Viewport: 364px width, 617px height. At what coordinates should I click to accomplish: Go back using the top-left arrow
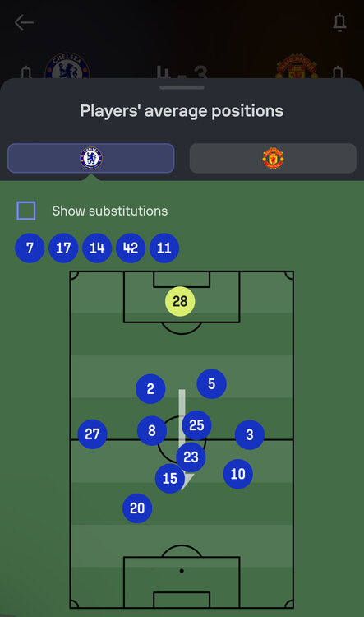(x=24, y=22)
